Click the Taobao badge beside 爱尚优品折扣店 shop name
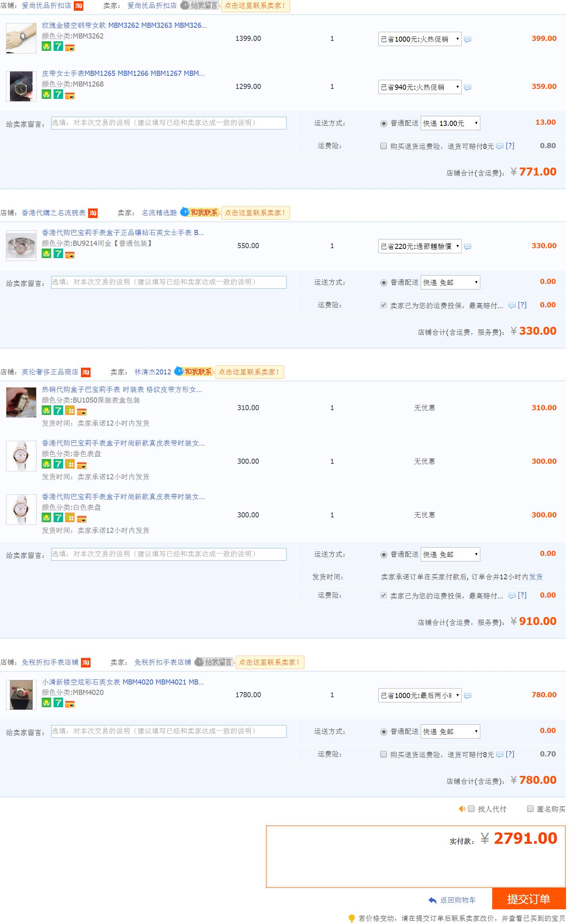This screenshot has width=570, height=924. (79, 6)
